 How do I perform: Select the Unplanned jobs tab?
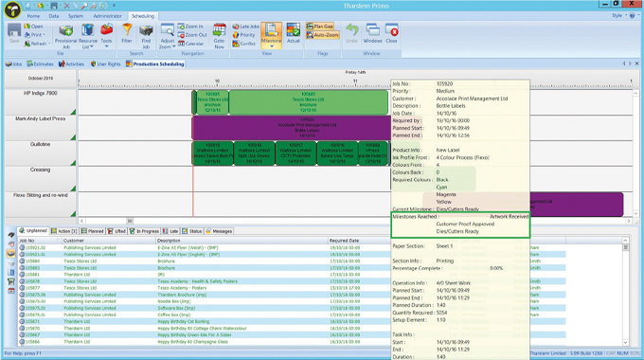[33, 231]
